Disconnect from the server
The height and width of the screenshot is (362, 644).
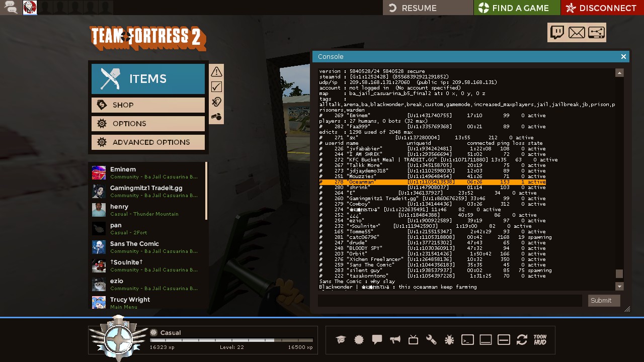(602, 8)
